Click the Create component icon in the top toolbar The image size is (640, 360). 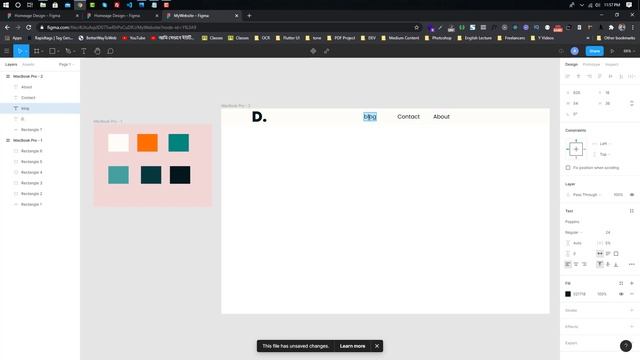point(313,51)
